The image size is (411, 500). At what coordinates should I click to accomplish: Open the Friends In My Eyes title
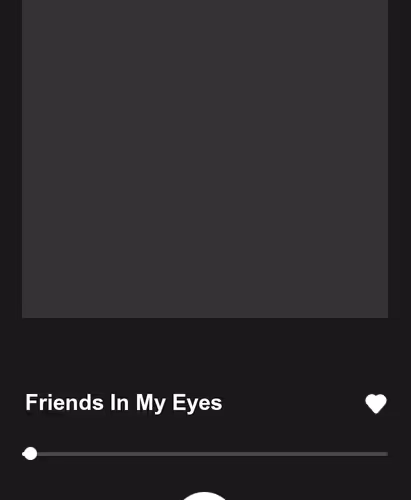point(124,403)
